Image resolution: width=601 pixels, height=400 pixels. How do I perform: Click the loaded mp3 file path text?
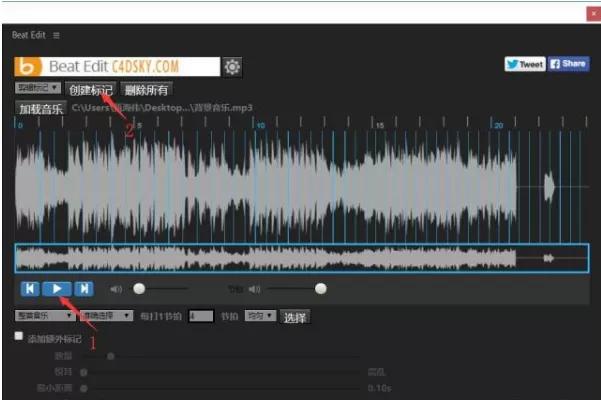click(162, 108)
